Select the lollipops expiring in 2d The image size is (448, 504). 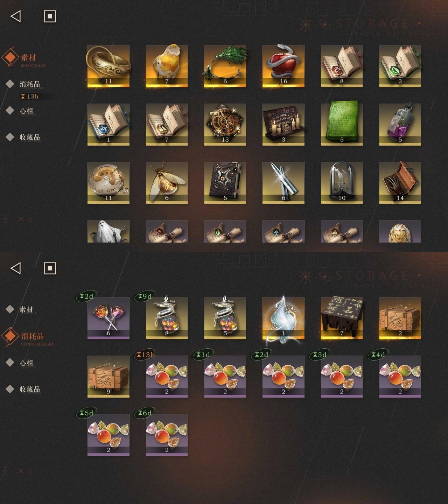pos(108,318)
